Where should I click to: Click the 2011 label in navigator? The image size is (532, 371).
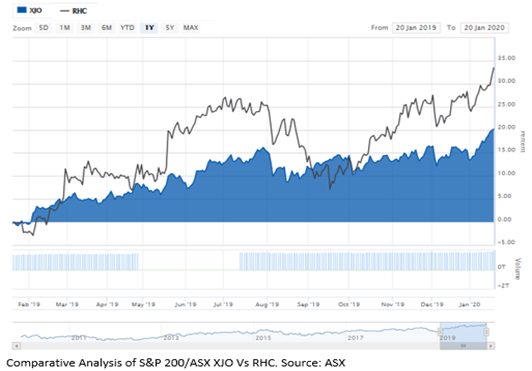(x=78, y=338)
